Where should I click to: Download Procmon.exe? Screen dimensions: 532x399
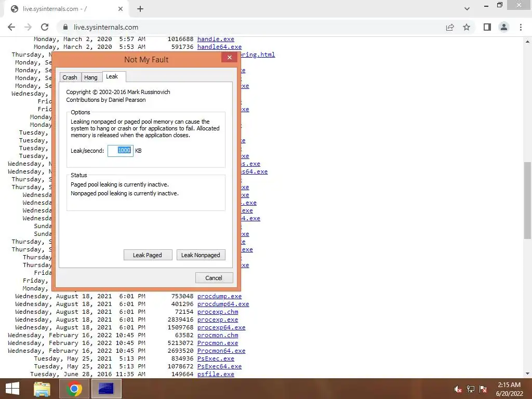pyautogui.click(x=218, y=343)
